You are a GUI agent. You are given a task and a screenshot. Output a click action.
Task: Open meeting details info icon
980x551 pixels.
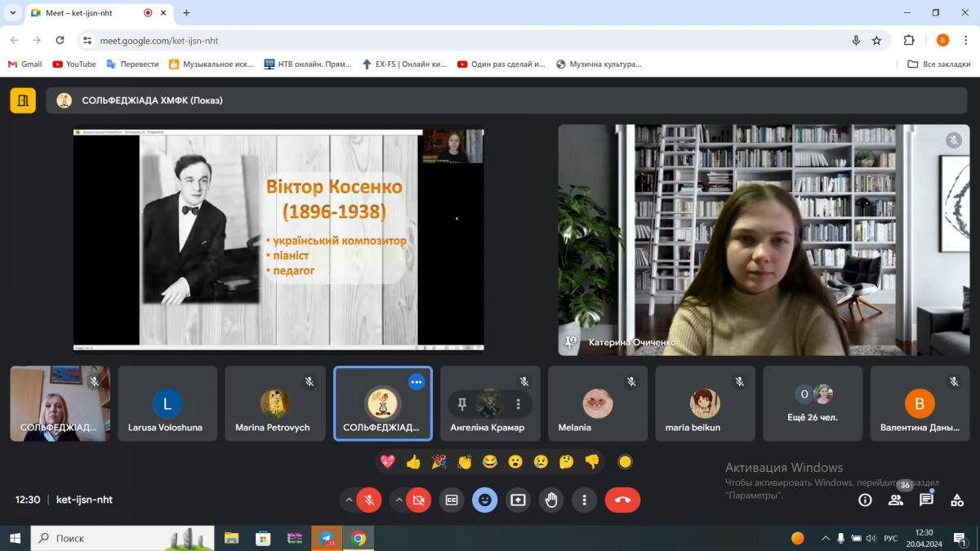point(865,500)
